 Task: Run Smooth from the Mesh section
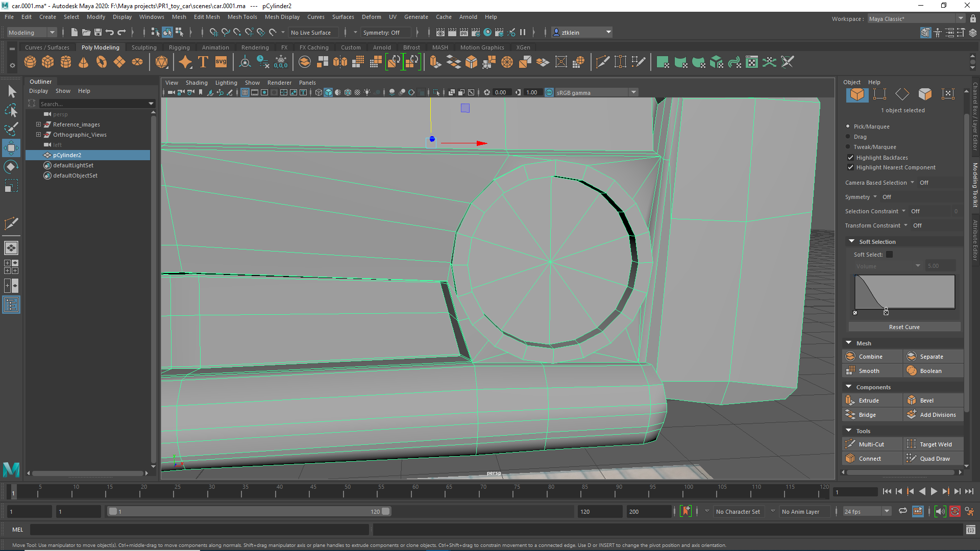click(869, 370)
